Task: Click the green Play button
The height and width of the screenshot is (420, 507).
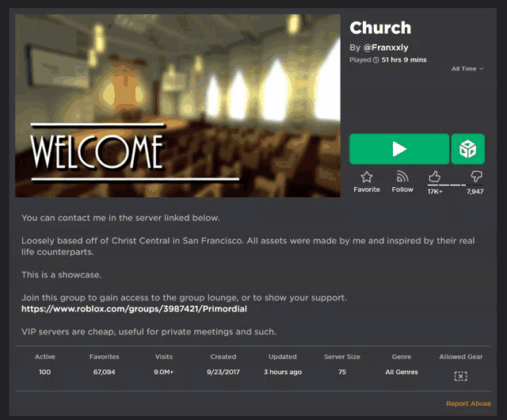Action: [399, 149]
